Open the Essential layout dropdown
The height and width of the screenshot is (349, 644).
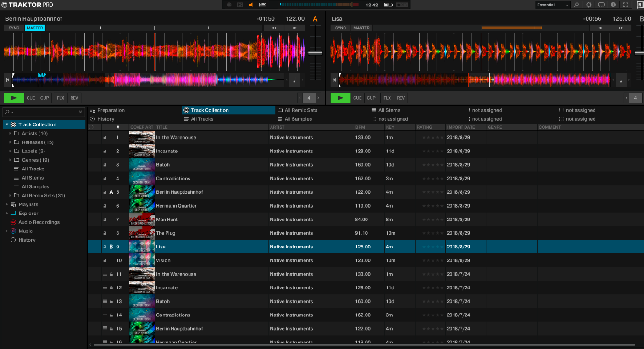point(553,5)
